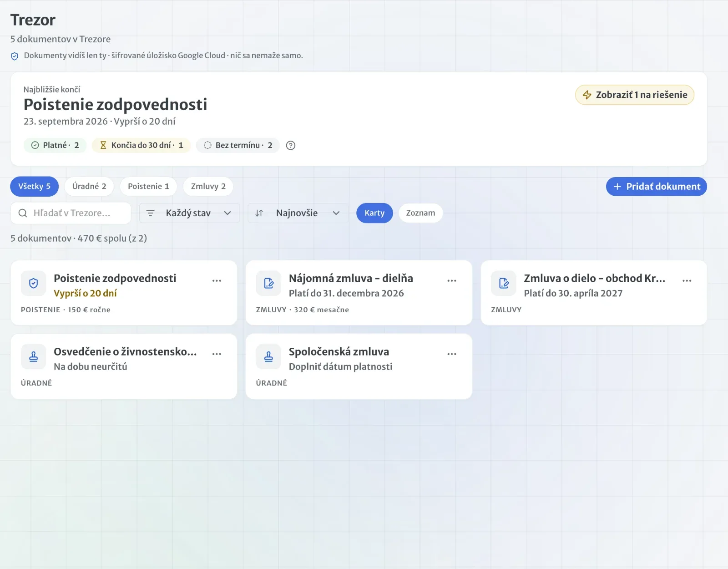Click 'Platí do 30. apríla 2027' text
728x569 pixels.
[x=573, y=293]
